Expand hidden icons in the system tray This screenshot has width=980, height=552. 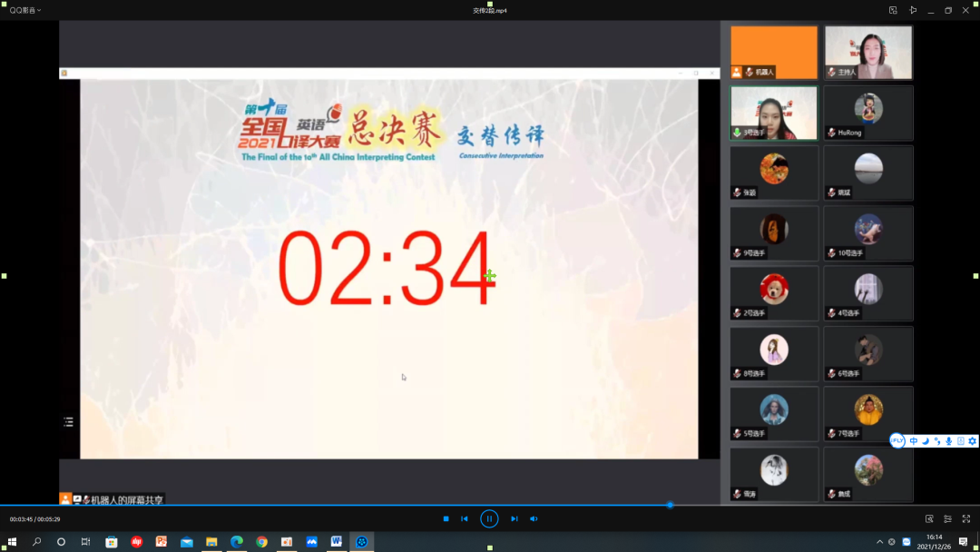coord(879,542)
